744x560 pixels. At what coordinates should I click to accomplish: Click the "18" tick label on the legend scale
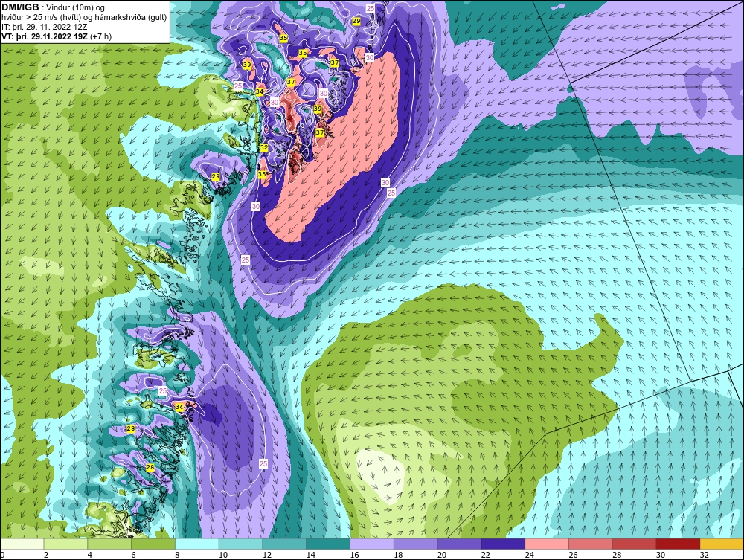pyautogui.click(x=397, y=555)
